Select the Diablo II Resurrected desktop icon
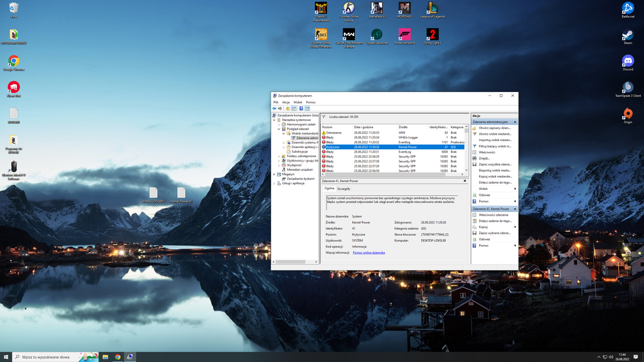The height and width of the screenshot is (362, 644). pos(321,12)
